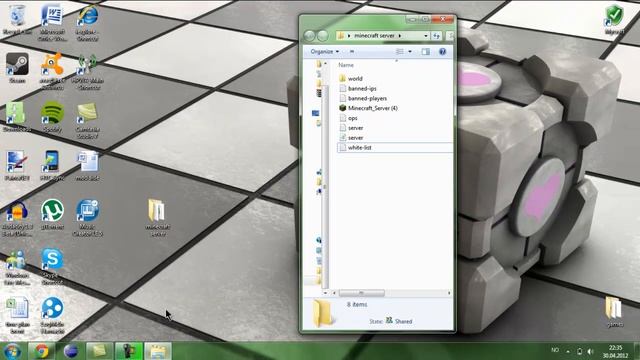The image size is (640, 360).
Task: Select the wireless antenna desktop shortcut
Action: click(x=88, y=71)
